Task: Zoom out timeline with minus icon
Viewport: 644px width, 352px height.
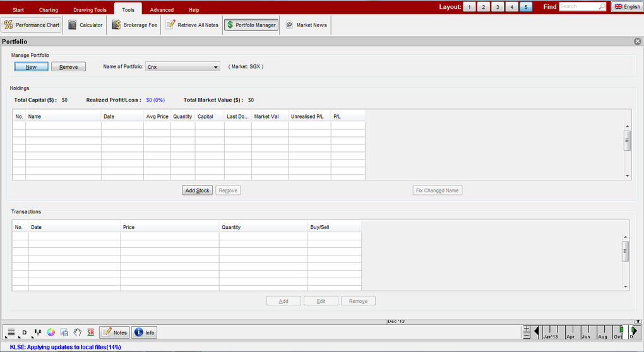Action: click(527, 336)
